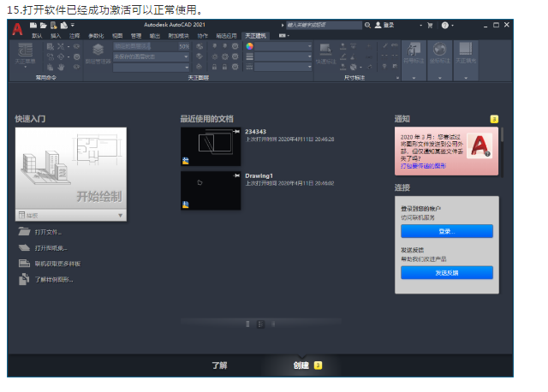
Task: Expand the 符号标注 panel arrow
Action: click(x=414, y=78)
